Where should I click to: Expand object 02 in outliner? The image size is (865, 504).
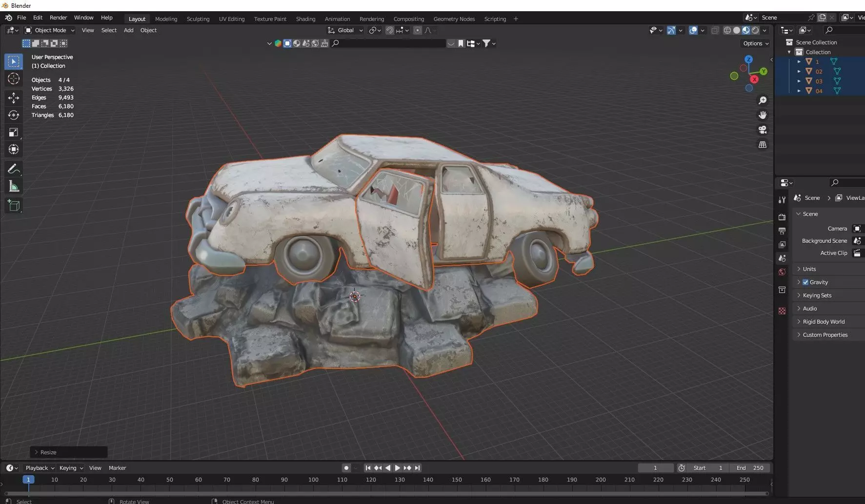(x=799, y=72)
